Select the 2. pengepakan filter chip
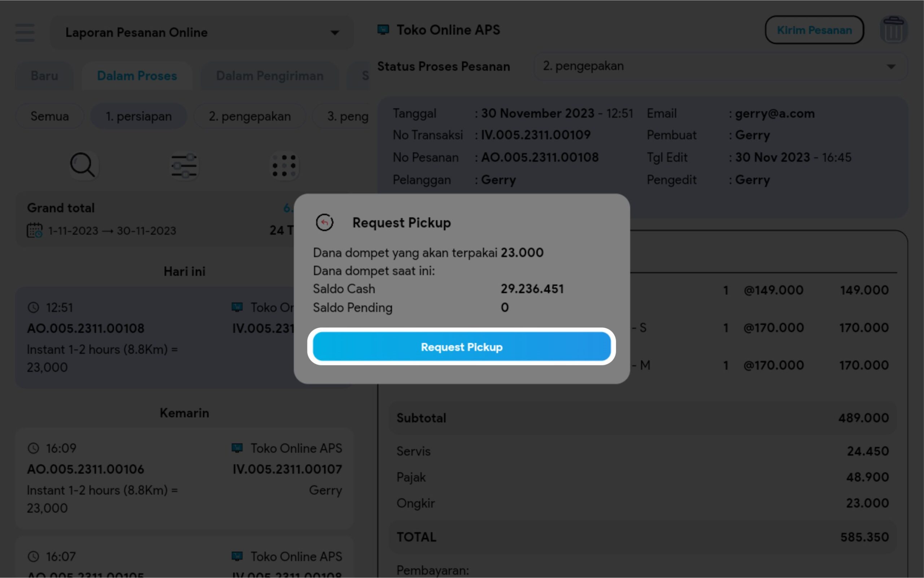The width and height of the screenshot is (924, 578). 249,116
